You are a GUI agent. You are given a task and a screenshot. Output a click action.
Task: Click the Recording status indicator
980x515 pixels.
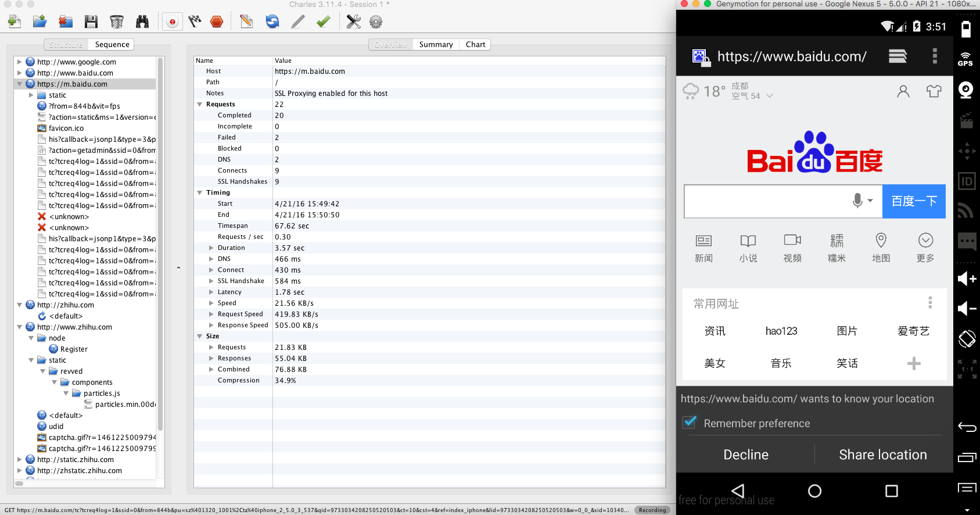point(652,510)
